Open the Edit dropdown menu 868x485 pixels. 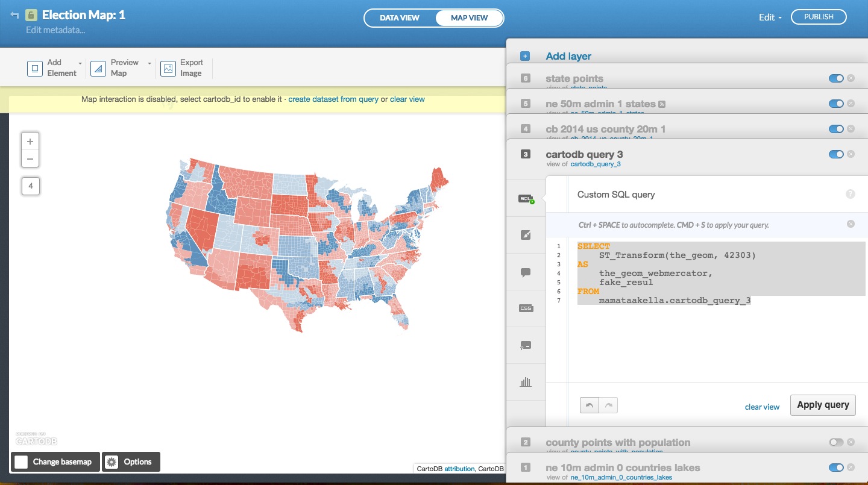point(770,17)
